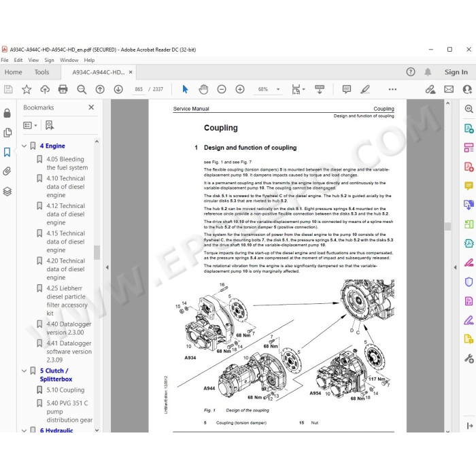This screenshot has height=476, width=476.
Task: Add the document to starred files
Action: pyautogui.click(x=27, y=89)
